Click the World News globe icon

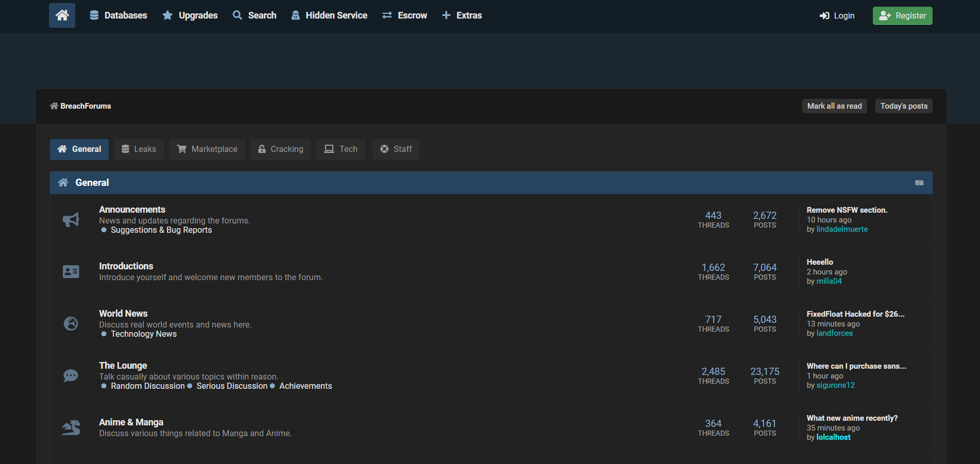pyautogui.click(x=71, y=323)
